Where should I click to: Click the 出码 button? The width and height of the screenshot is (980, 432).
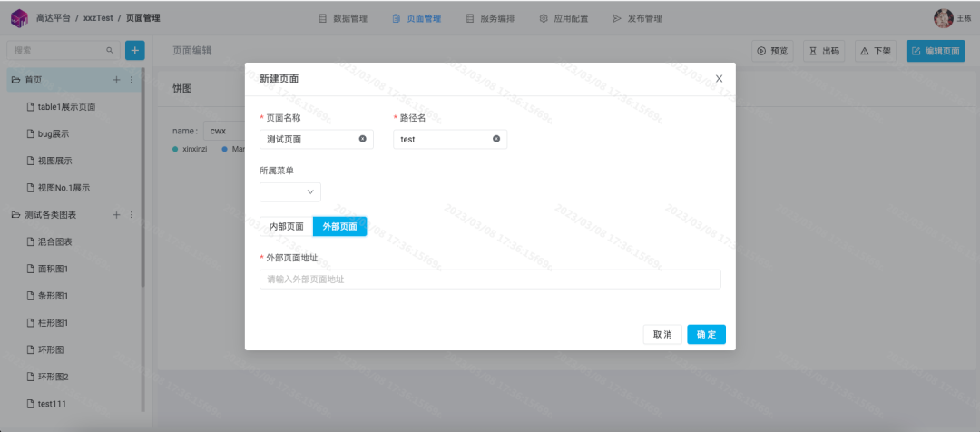[824, 51]
